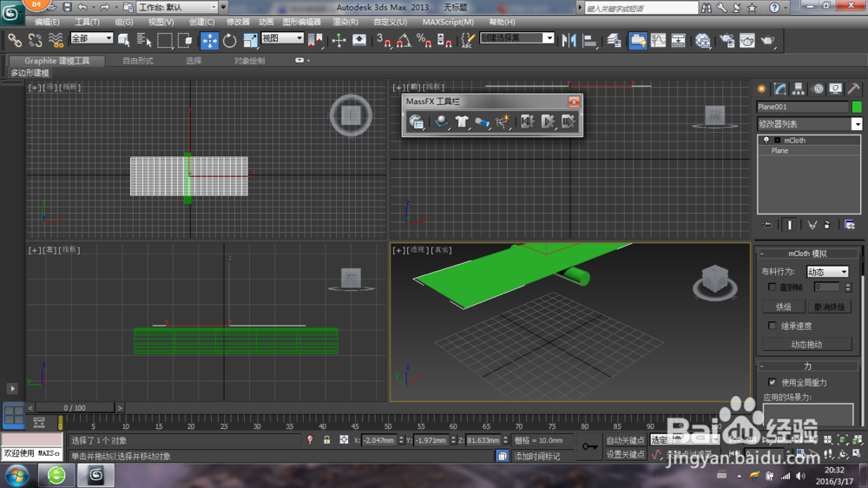Activate Select and Rotate tool

tap(230, 41)
